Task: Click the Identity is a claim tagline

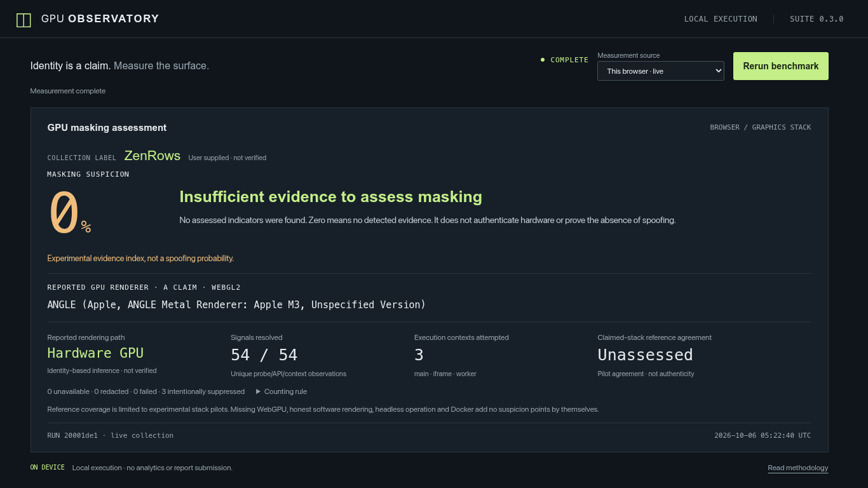Action: click(x=119, y=66)
